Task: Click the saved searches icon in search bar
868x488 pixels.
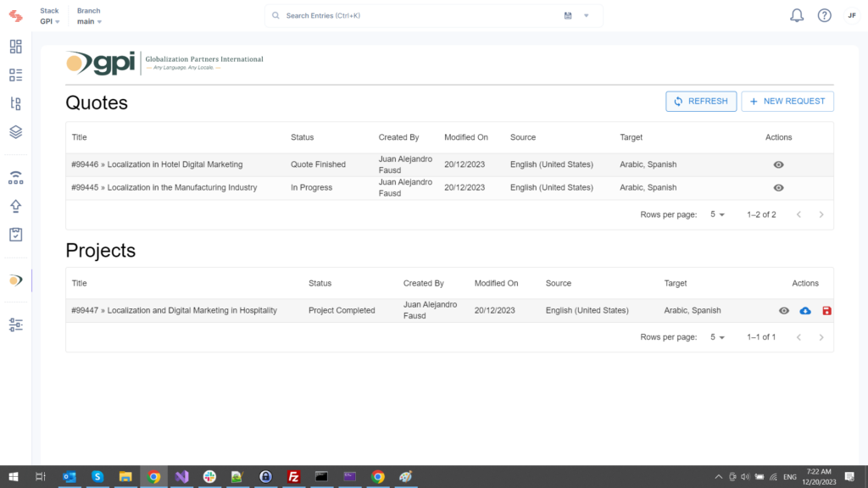Action: [x=568, y=15]
